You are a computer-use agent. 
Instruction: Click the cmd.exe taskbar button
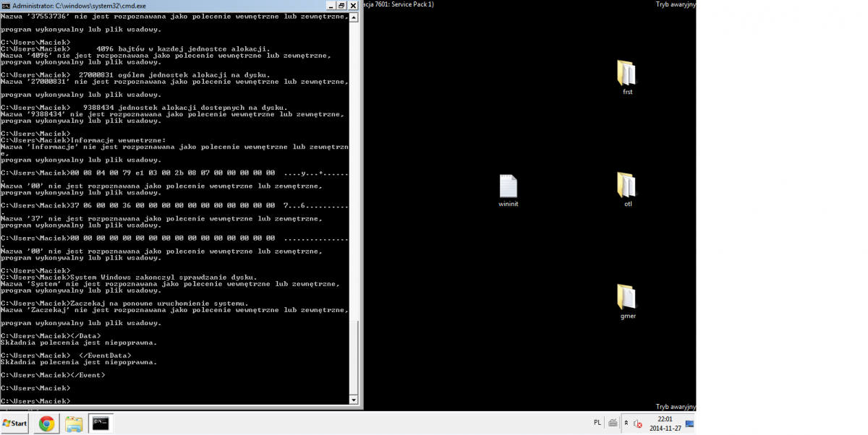tap(101, 423)
